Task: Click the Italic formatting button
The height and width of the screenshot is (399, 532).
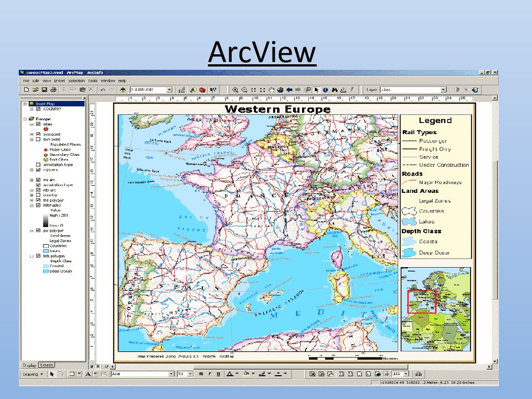Action: coord(209,374)
